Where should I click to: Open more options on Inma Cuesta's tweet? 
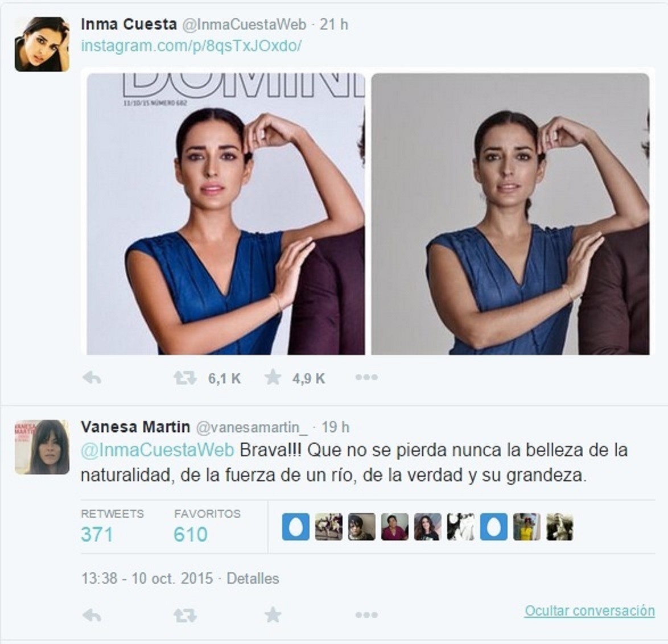click(366, 377)
